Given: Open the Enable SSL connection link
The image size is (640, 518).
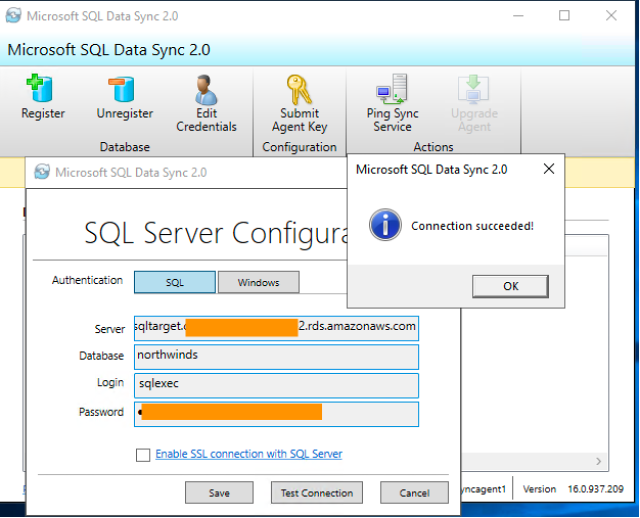Looking at the screenshot, I should pos(249,454).
